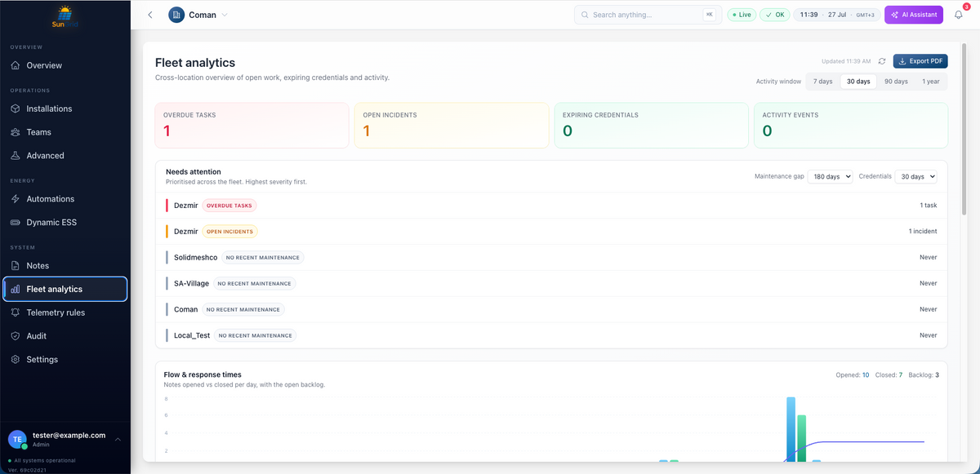980x474 pixels.
Task: Open the Maintenance gap 180 days dropdown
Action: point(830,176)
